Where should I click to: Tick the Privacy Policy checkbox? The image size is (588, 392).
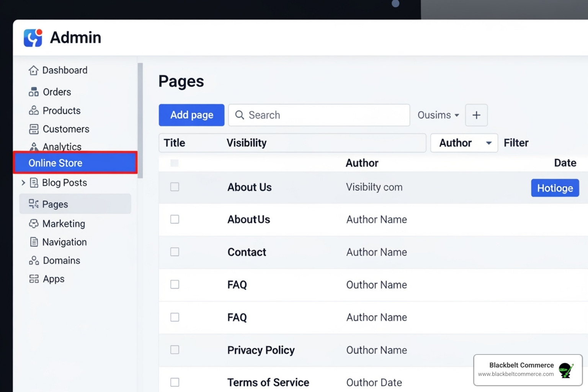(175, 350)
